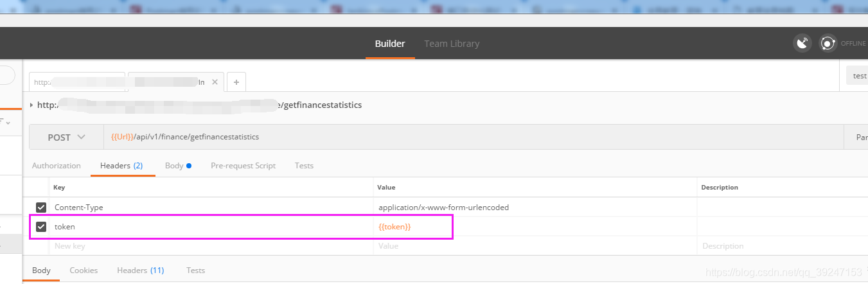Screen dimensions: 868x284
Task: Select the Builder tab
Action: [390, 44]
